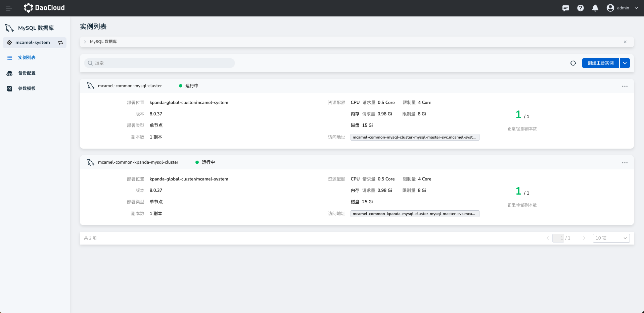Toggle the hamburger navigation menu
The image size is (644, 313).
point(9,8)
